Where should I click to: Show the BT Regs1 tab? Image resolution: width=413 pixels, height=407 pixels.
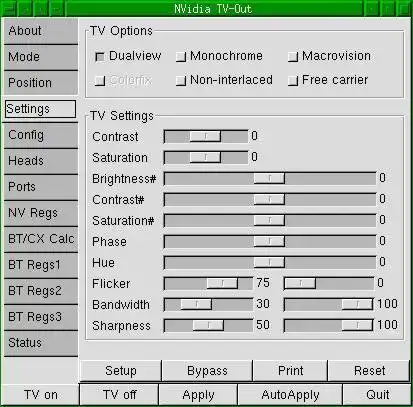[41, 265]
